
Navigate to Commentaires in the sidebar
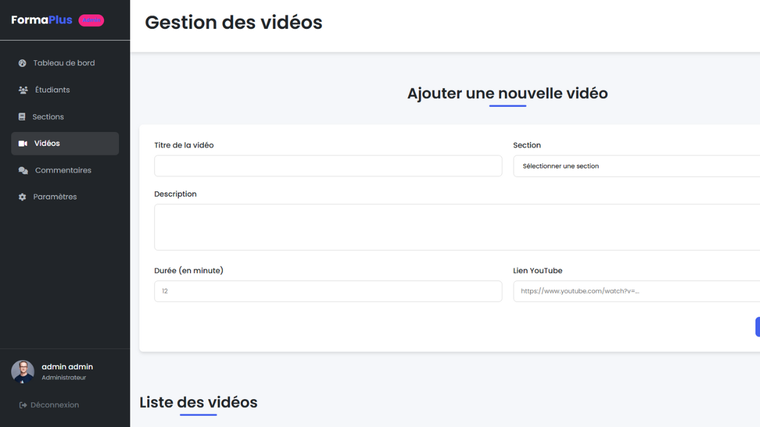click(x=63, y=170)
